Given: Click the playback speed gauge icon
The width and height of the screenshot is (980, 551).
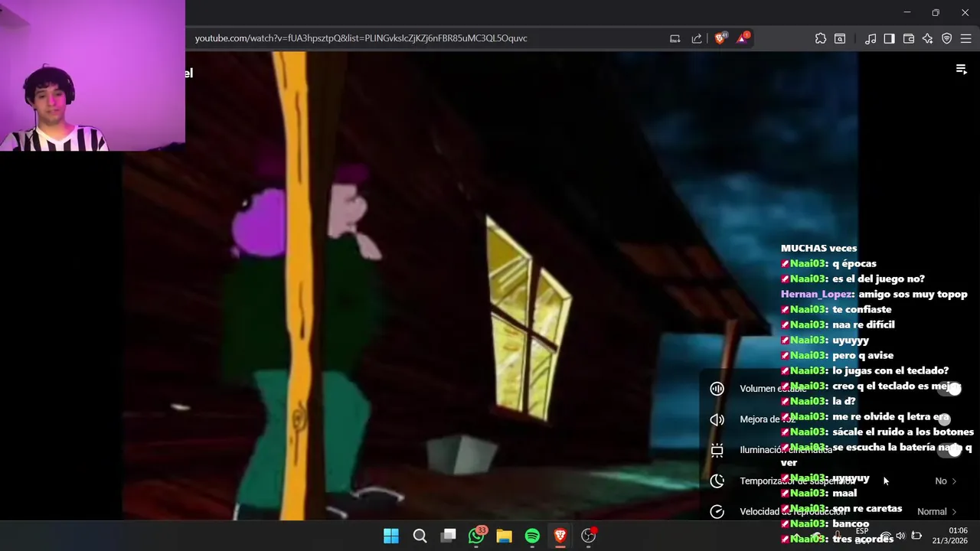Looking at the screenshot, I should point(717,511).
